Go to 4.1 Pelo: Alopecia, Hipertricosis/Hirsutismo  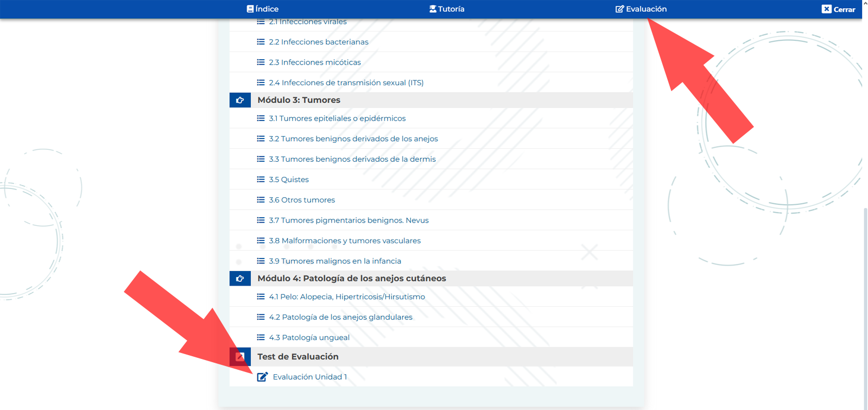[347, 297]
